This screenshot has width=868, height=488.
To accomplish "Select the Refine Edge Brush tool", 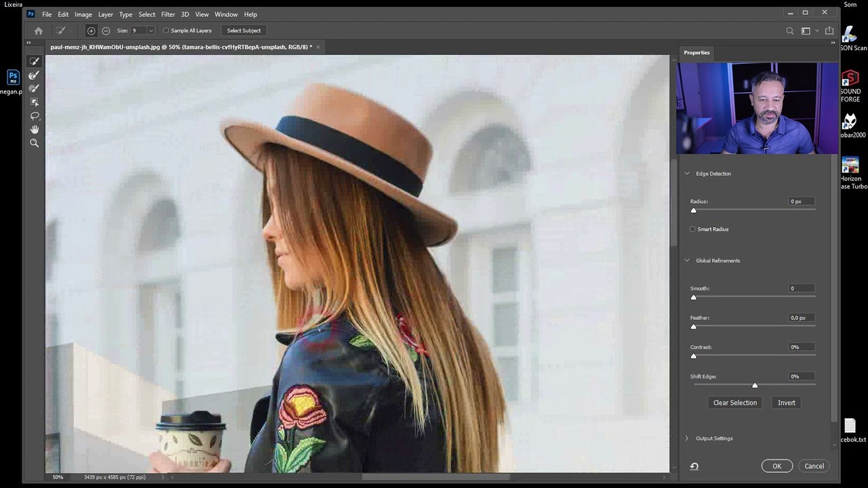I will point(35,75).
